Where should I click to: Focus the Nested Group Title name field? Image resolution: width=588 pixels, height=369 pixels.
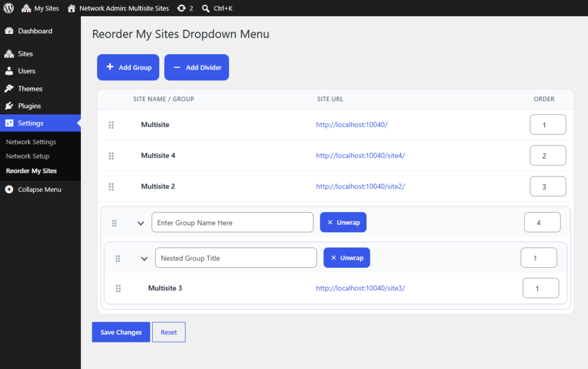point(236,257)
